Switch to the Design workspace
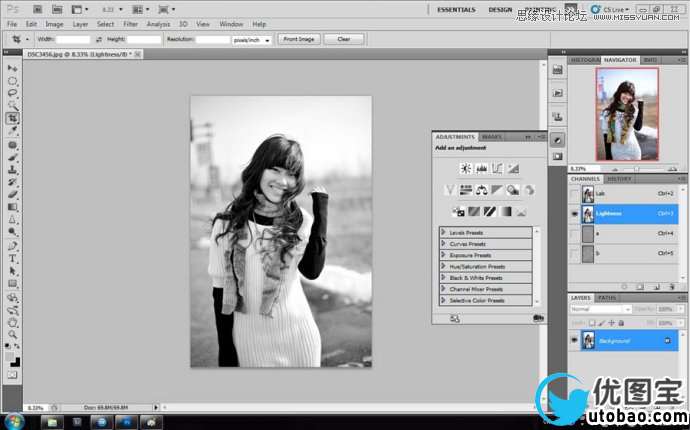Image resolution: width=690 pixels, height=430 pixels. tap(500, 10)
